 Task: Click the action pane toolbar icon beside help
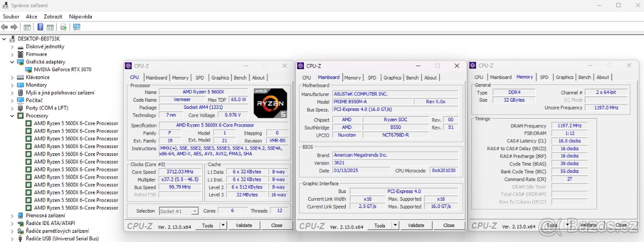click(x=50, y=27)
